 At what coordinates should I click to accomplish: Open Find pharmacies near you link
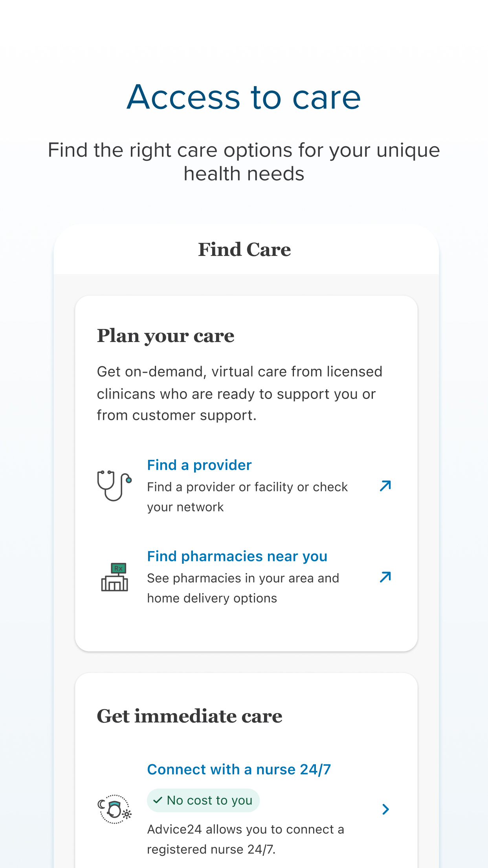click(x=237, y=556)
